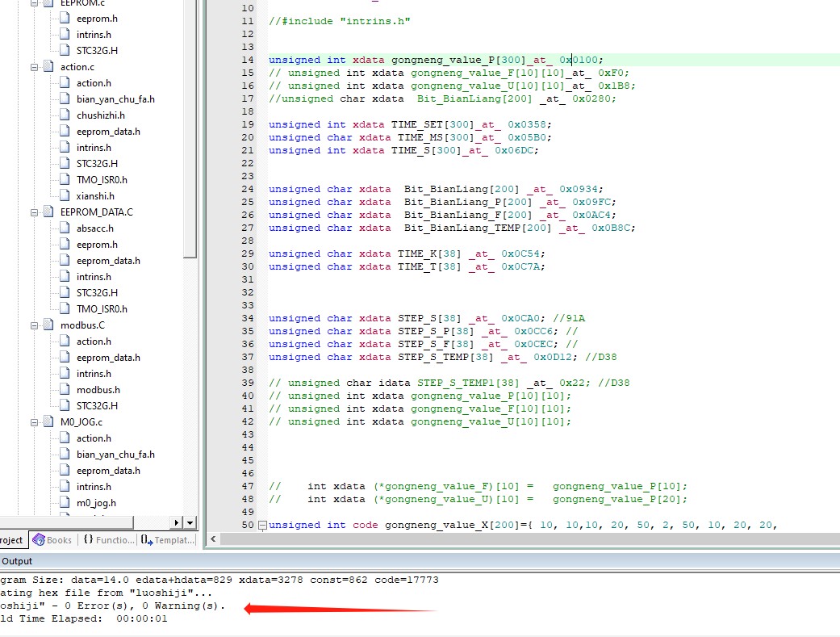Select eeprom.h under EEPROM_DATA.C
The height and width of the screenshot is (637, 840).
[97, 245]
